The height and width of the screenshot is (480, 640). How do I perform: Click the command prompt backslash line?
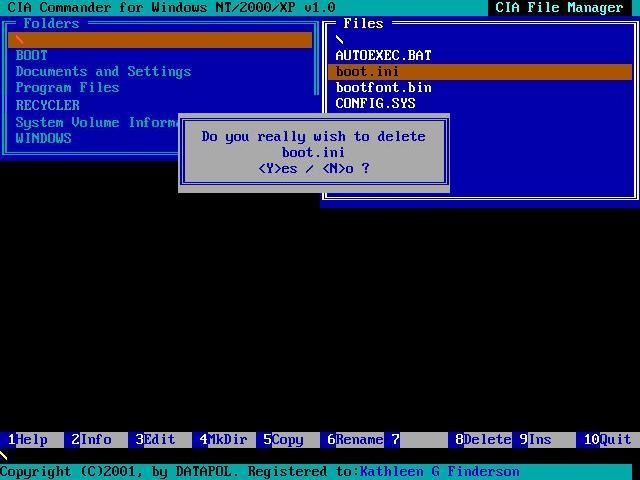[4, 456]
